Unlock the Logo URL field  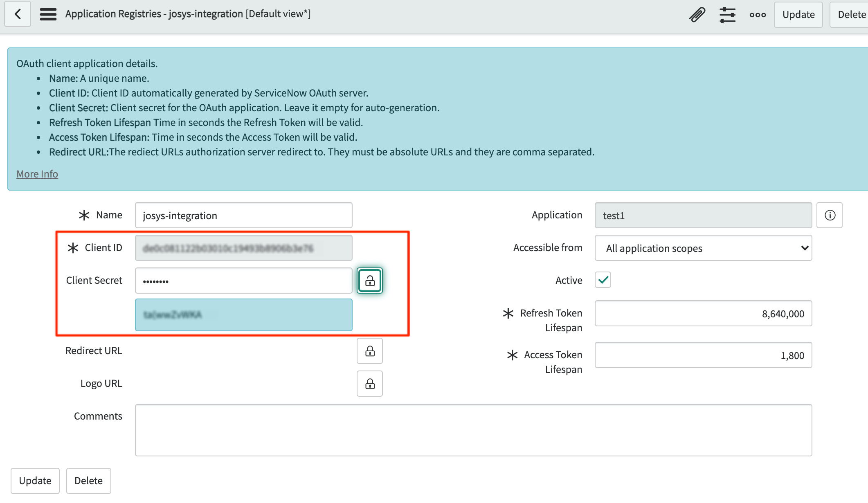click(x=370, y=384)
